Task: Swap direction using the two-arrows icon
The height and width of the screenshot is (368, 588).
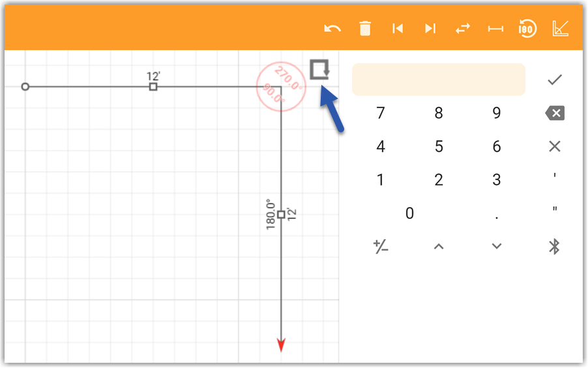Action: pyautogui.click(x=463, y=29)
